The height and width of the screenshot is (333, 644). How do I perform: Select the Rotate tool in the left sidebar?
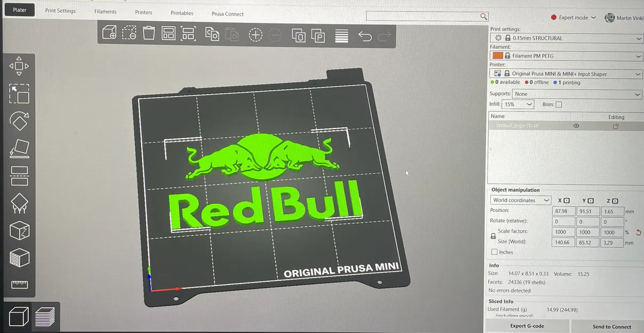click(x=20, y=121)
